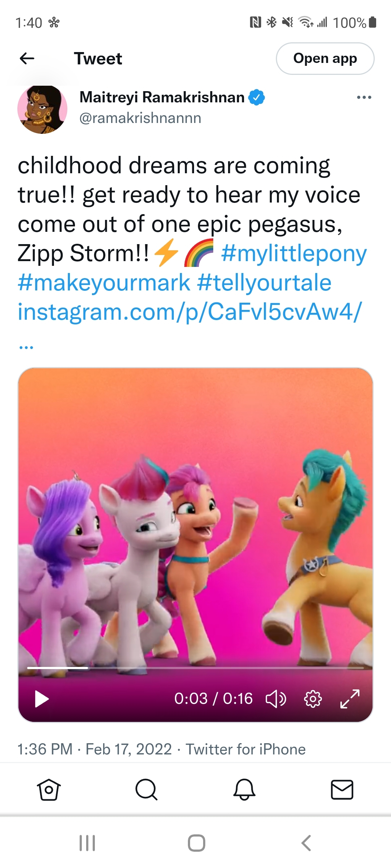The height and width of the screenshot is (868, 391).
Task: Mute the video with speaker icon
Action: (x=276, y=699)
